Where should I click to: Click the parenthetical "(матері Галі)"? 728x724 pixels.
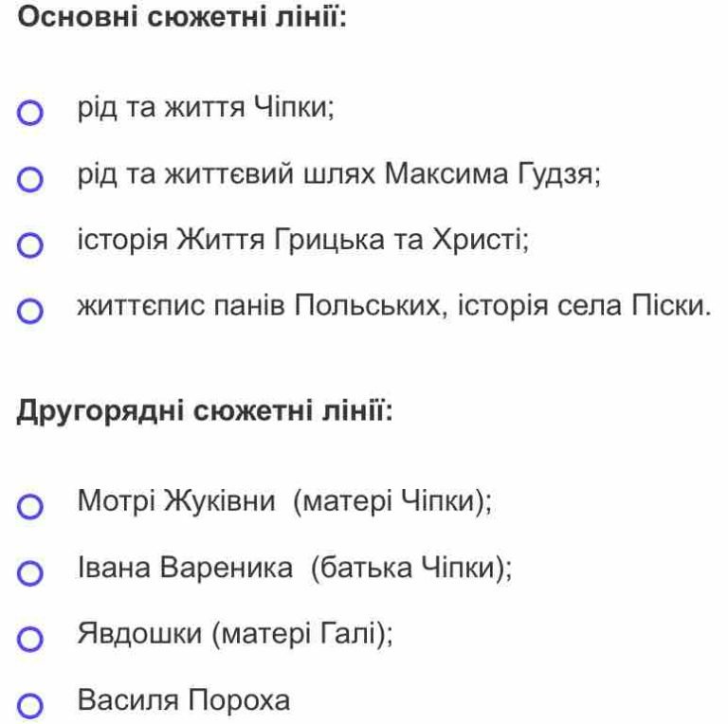coord(302,634)
